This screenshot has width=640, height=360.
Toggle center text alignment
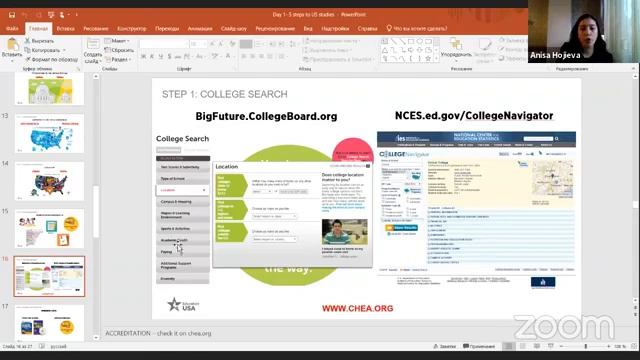(252, 56)
